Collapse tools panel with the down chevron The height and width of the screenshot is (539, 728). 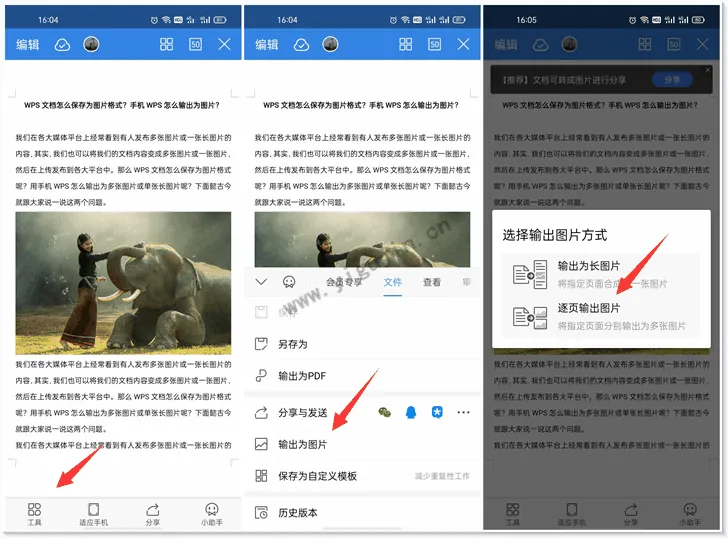[261, 282]
